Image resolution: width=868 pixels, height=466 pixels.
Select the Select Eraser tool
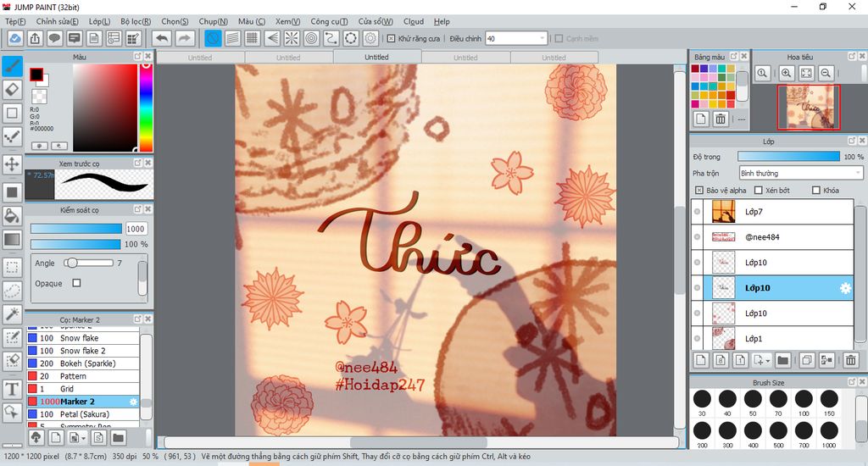(x=12, y=360)
